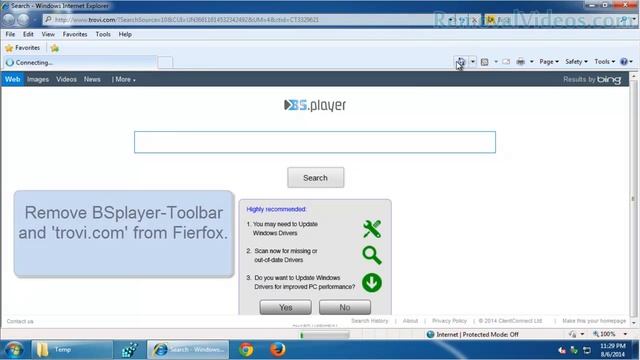Image resolution: width=640 pixels, height=360 pixels.
Task: Open the zoom level 100% dropdown arrow
Action: tap(625, 334)
